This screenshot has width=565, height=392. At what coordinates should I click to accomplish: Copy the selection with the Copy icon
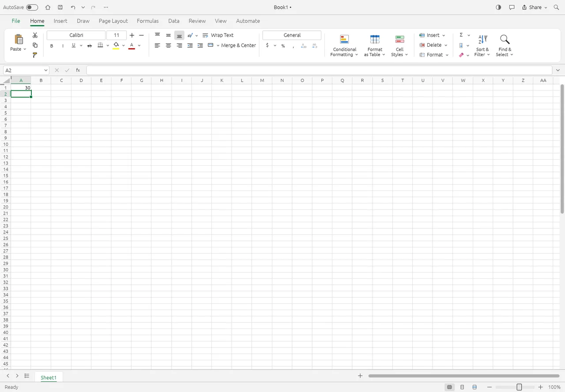pos(35,45)
